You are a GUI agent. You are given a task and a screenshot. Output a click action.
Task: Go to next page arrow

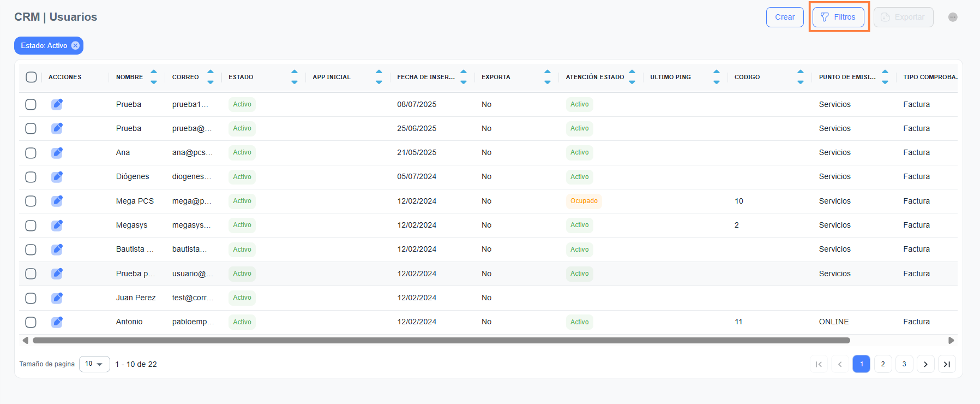click(925, 364)
